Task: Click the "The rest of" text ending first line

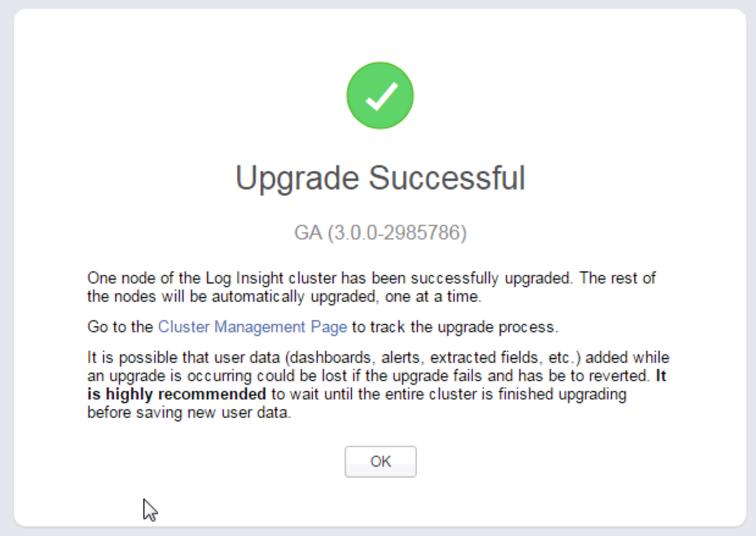Action: pos(617,278)
